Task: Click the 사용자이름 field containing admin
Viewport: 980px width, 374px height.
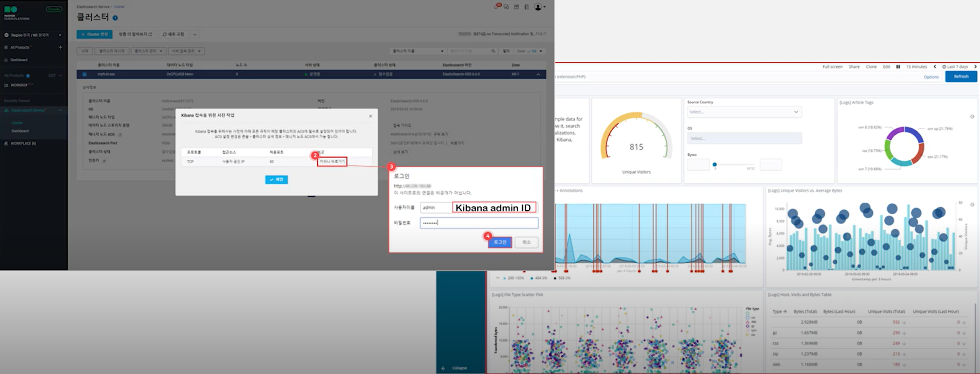Action: click(x=479, y=208)
